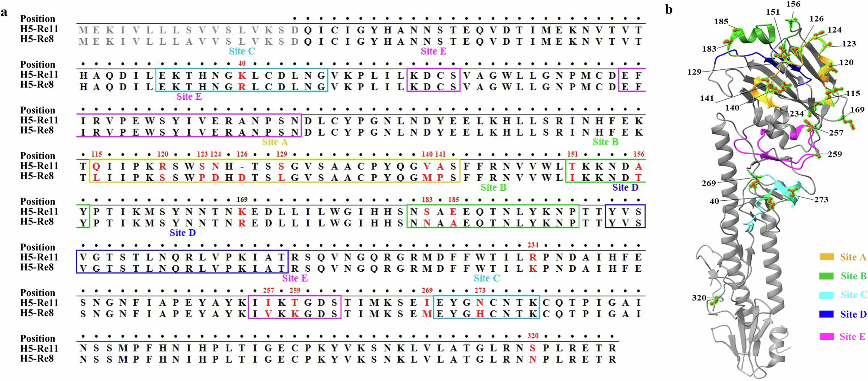Click residue label 115 on the 3D structure

[853, 93]
